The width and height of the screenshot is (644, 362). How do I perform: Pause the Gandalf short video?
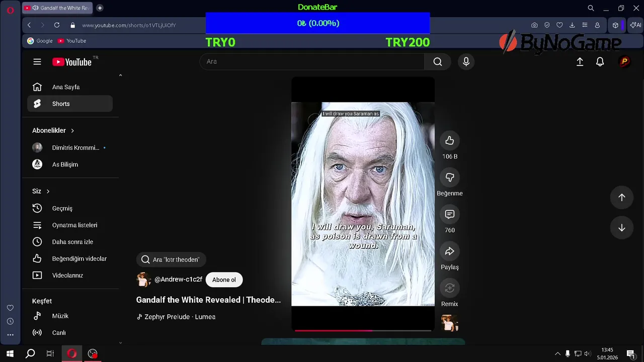[363, 204]
